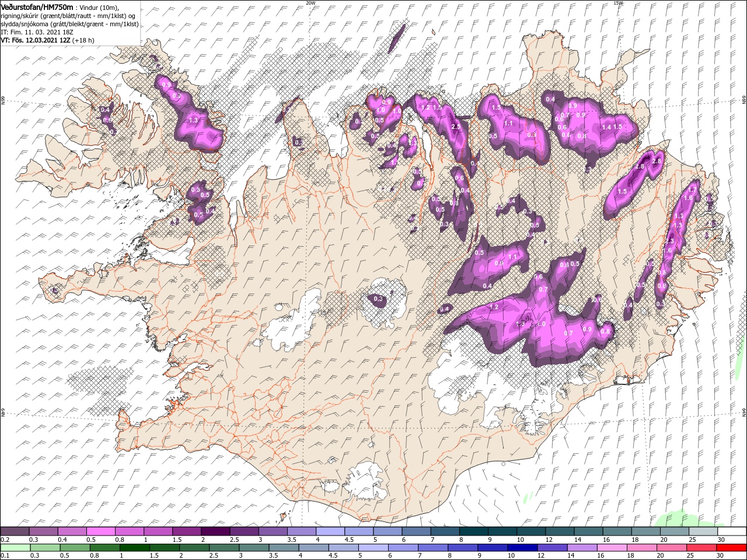The height and width of the screenshot is (560, 747).
Task: Pick the 0.3–0.5 swatch in lower legend row
Action: 45,548
